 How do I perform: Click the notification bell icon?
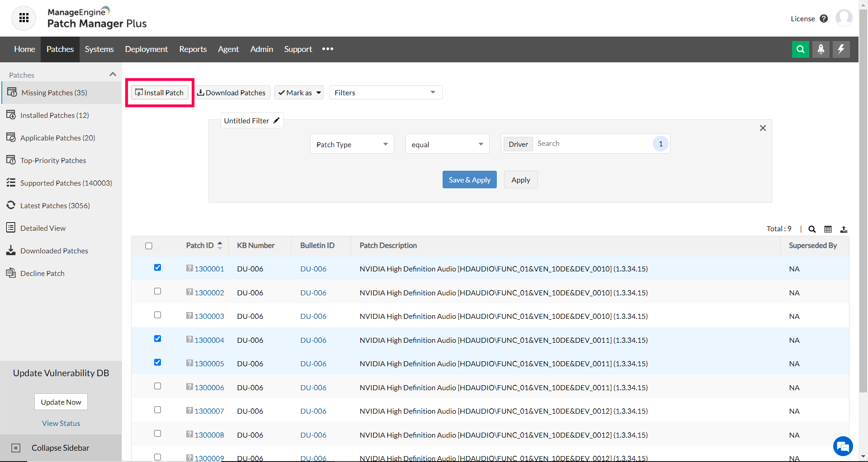pos(821,49)
